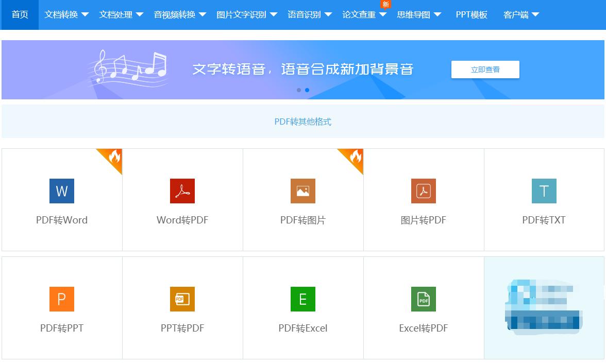Switch to the 首页 tab
The image size is (606, 364).
[x=20, y=14]
